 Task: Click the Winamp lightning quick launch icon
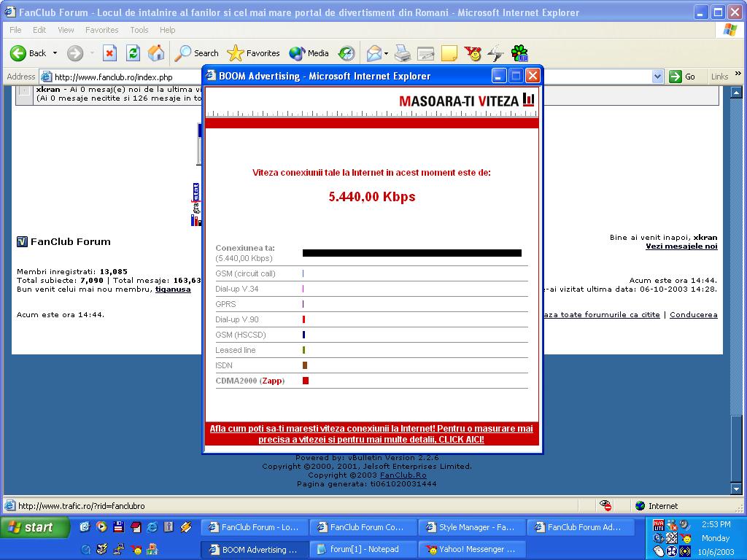click(x=186, y=526)
